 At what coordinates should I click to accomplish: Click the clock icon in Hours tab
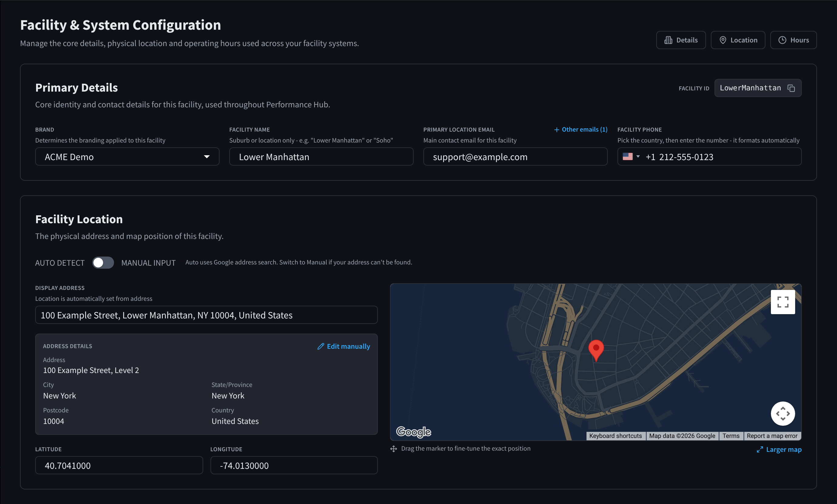(782, 40)
